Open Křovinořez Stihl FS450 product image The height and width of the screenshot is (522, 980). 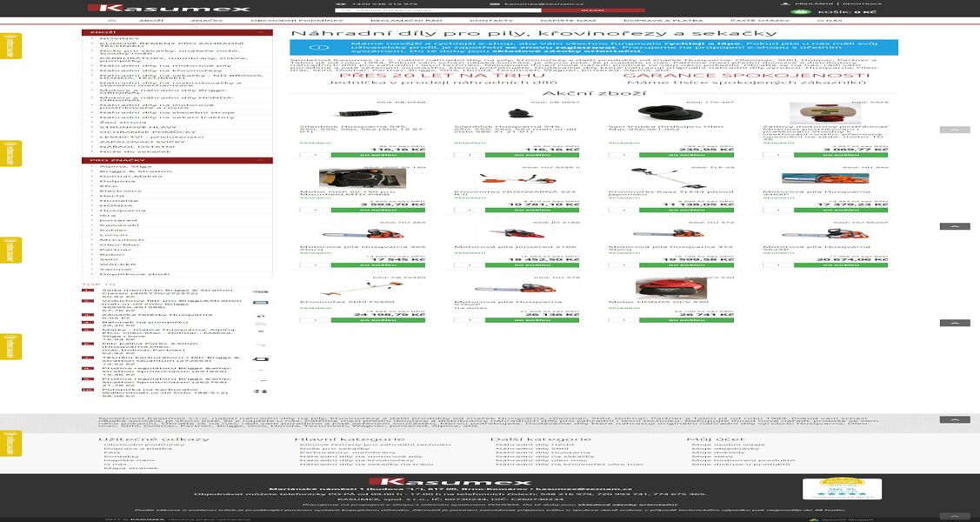tap(362, 288)
